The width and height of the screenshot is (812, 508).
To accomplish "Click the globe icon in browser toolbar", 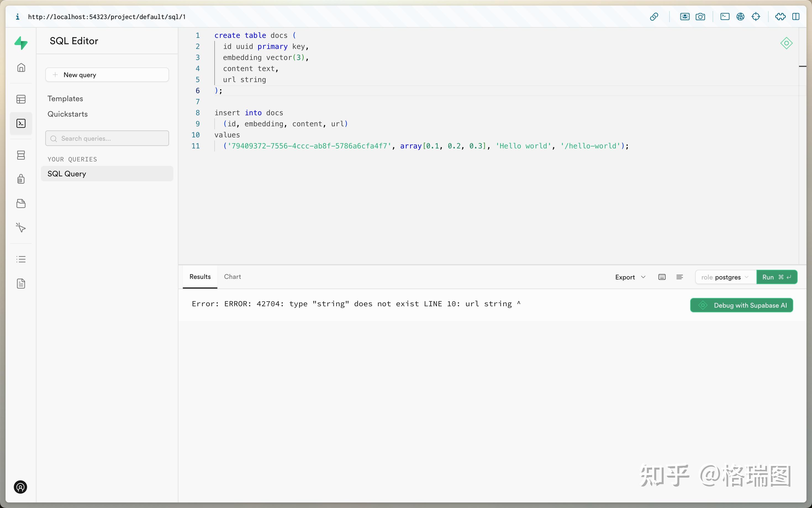I will [740, 17].
